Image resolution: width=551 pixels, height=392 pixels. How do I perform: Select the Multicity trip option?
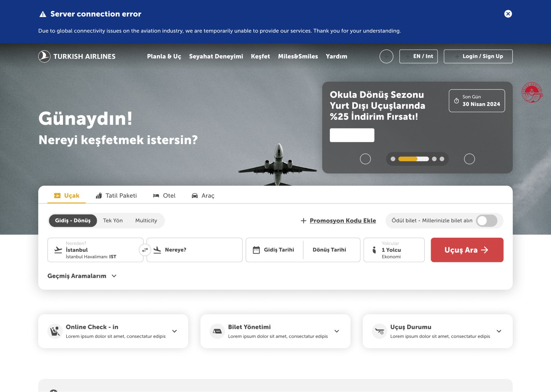146,221
